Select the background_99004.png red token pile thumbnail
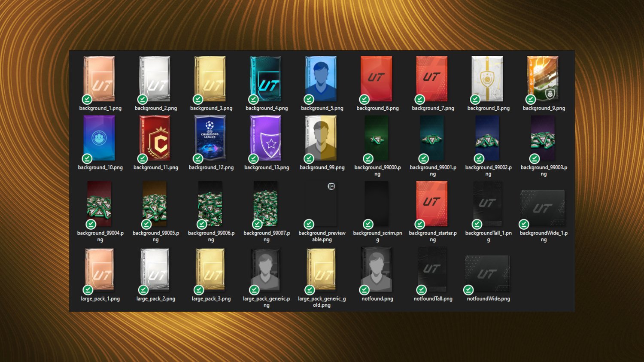Screen dimensions: 644x362 pos(99,204)
